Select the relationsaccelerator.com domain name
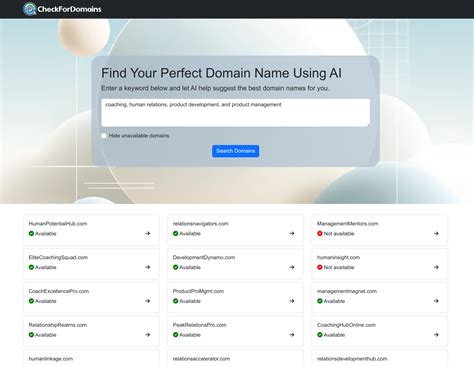 [x=201, y=359]
